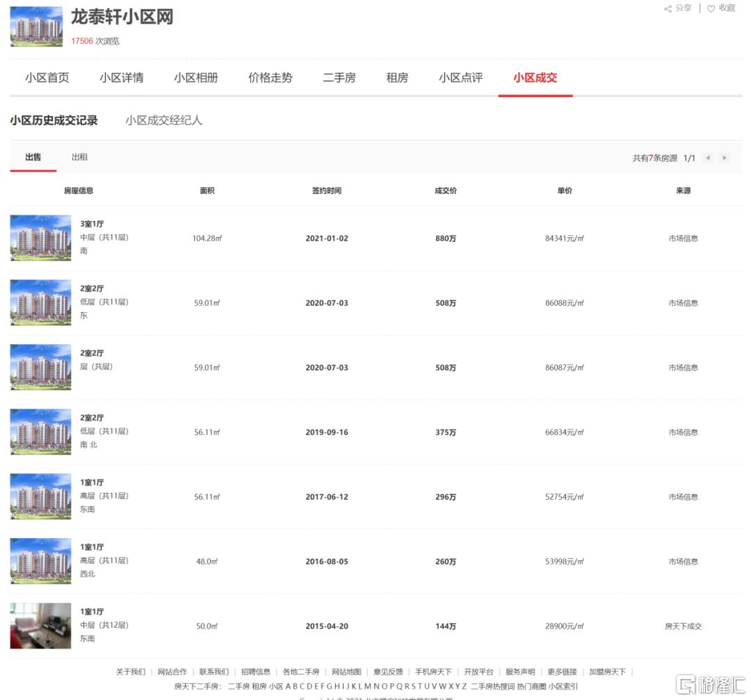Open the 小区相册 navigation tab
Viewport: 751px width, 700px height.
pos(195,78)
